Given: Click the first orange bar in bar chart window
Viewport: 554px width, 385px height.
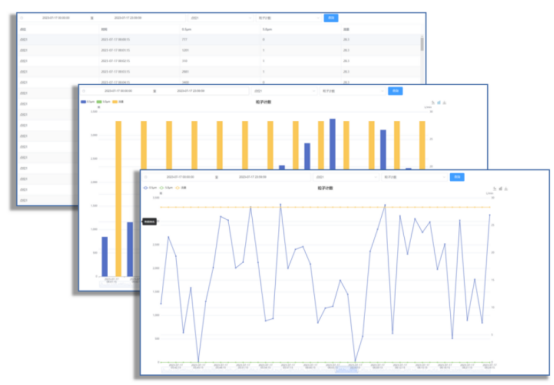Looking at the screenshot, I should (x=118, y=199).
